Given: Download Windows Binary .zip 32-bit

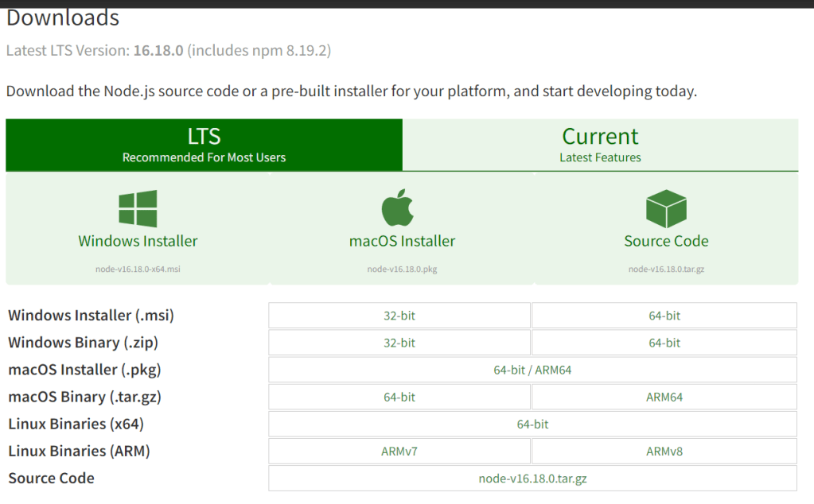Looking at the screenshot, I should pos(399,343).
